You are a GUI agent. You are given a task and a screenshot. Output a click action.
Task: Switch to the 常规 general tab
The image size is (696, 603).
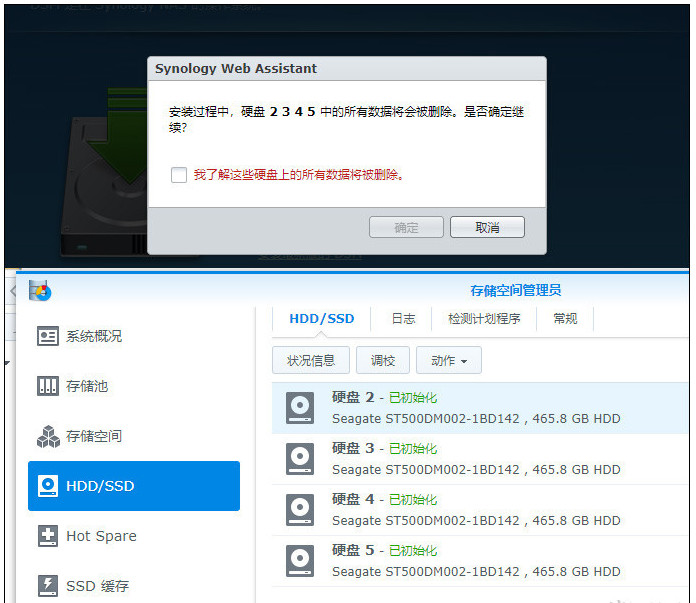tap(565, 318)
